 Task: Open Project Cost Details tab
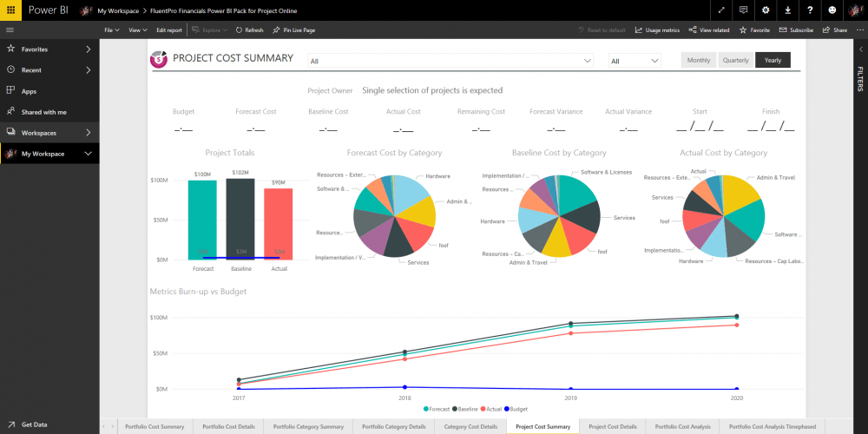point(613,427)
